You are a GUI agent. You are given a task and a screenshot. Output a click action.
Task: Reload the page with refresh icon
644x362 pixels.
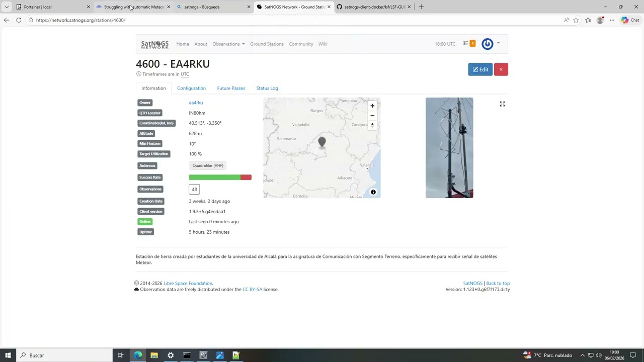pyautogui.click(x=19, y=20)
